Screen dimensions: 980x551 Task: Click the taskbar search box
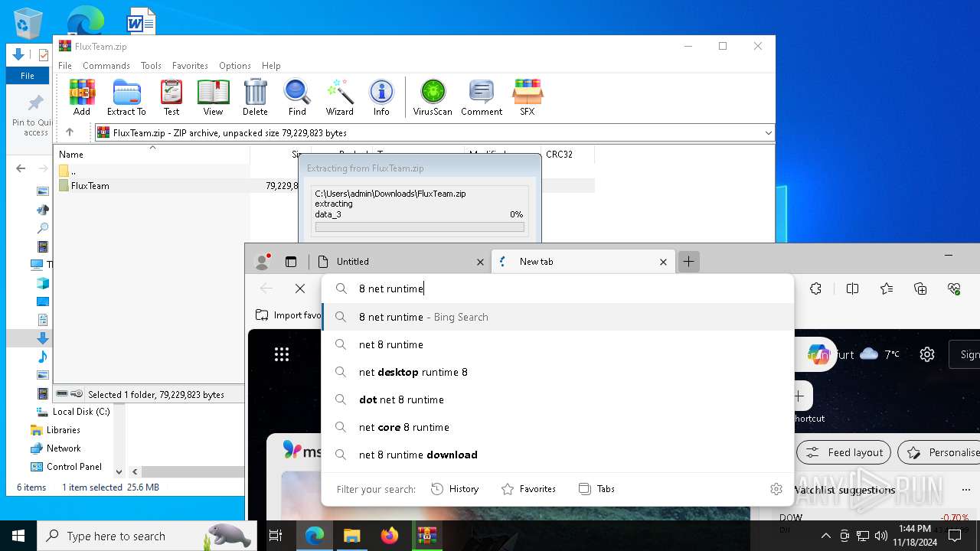click(x=145, y=536)
